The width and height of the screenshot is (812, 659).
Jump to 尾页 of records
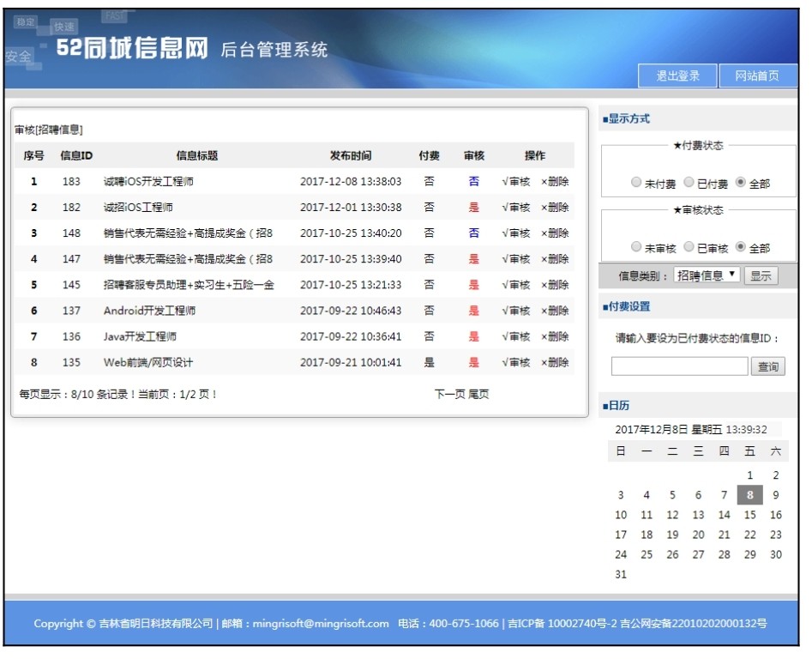[478, 394]
